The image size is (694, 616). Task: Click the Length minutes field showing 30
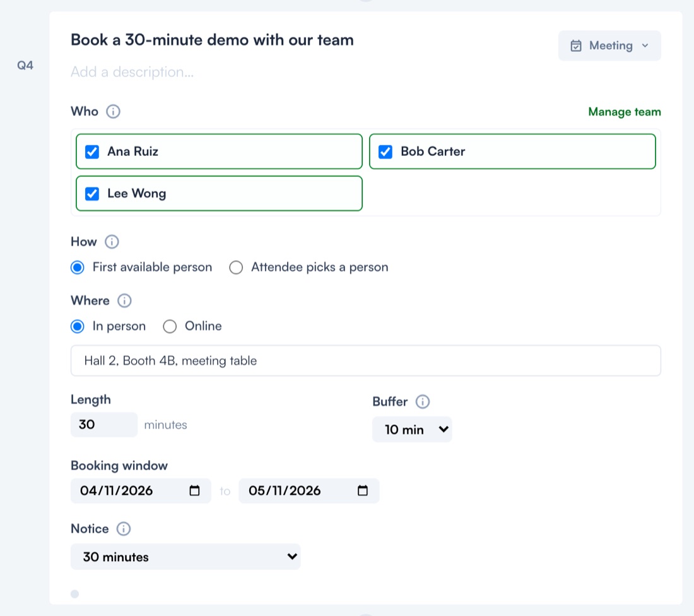tap(104, 425)
